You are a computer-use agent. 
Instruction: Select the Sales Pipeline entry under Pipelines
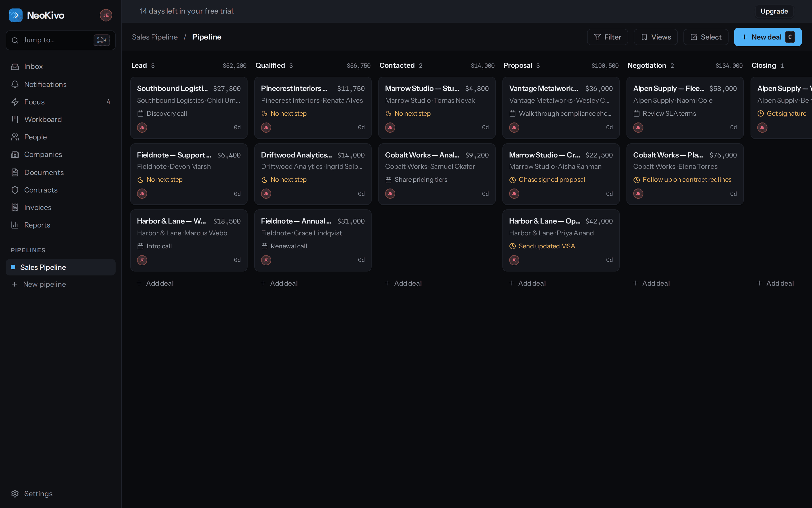(x=60, y=267)
